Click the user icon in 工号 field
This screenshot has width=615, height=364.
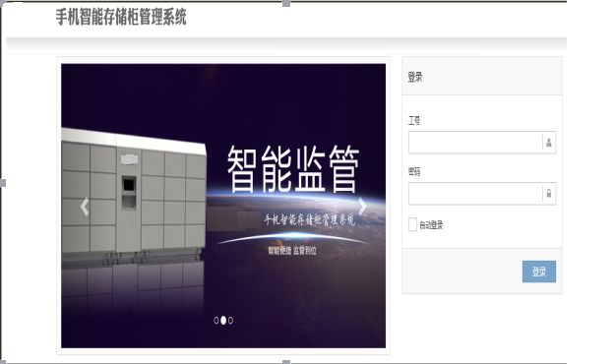tap(549, 143)
